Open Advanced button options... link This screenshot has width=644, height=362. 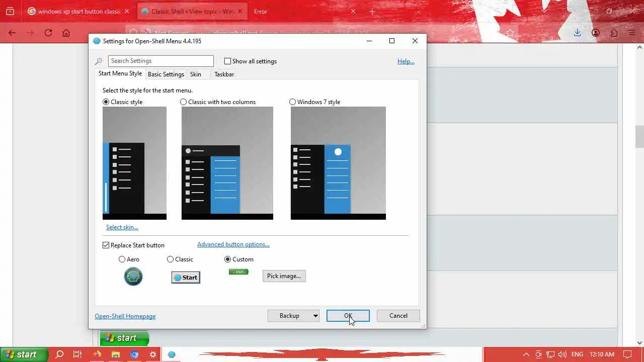tap(233, 244)
